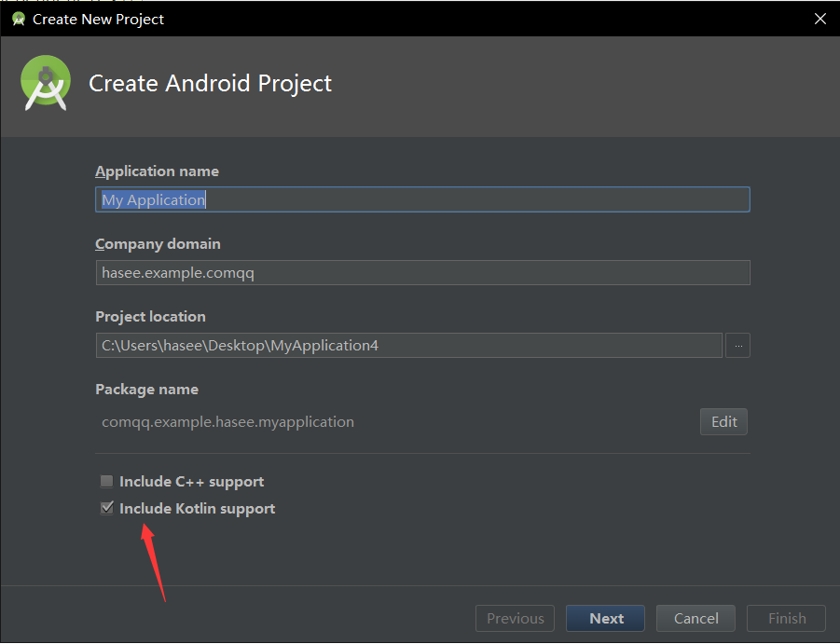Viewport: 840px width, 644px height.
Task: Click the Android Studio logo in header
Action: [x=46, y=83]
